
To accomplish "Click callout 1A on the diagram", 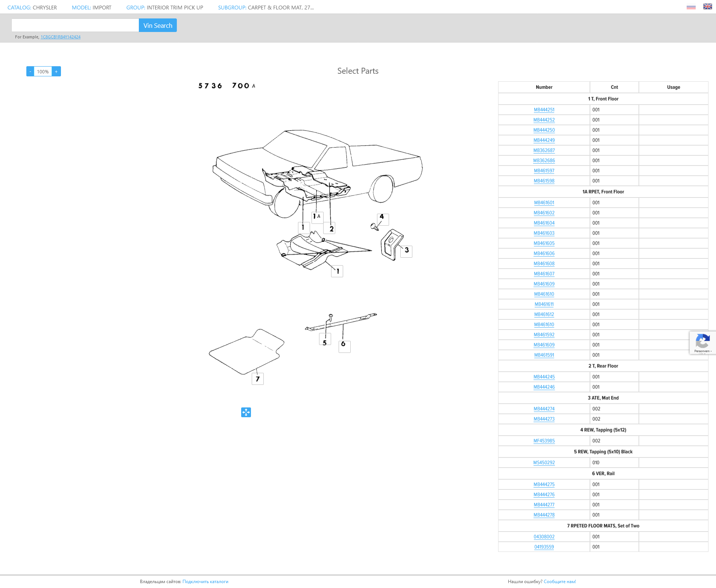I will point(317,217).
